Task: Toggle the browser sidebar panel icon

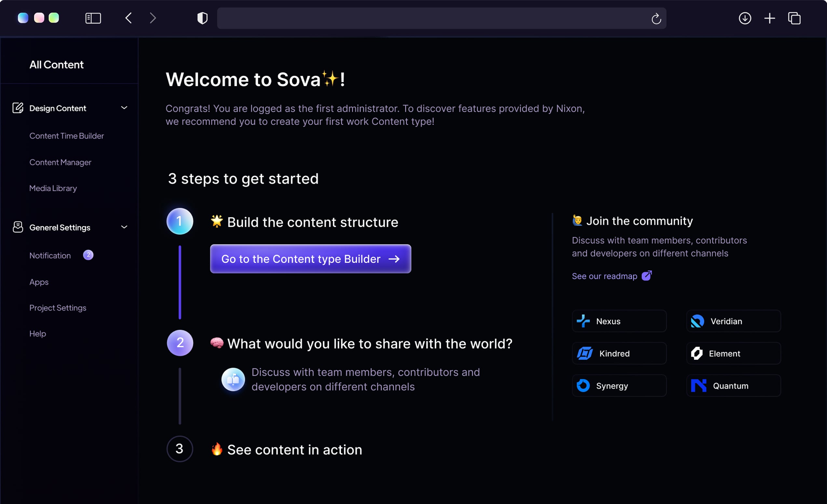Action: 93,18
